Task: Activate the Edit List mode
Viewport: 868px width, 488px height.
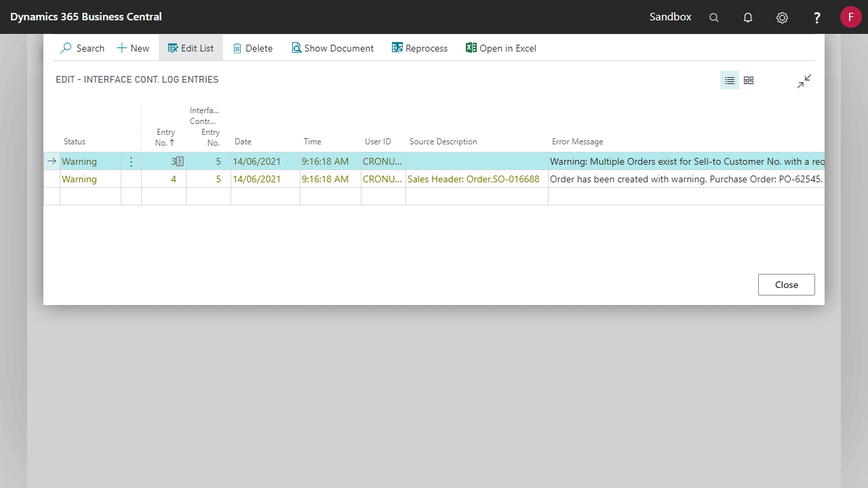Action: 191,47
